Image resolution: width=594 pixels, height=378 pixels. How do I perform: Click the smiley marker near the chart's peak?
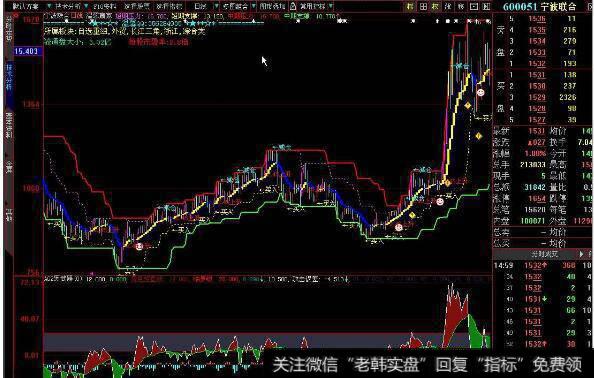click(x=480, y=92)
